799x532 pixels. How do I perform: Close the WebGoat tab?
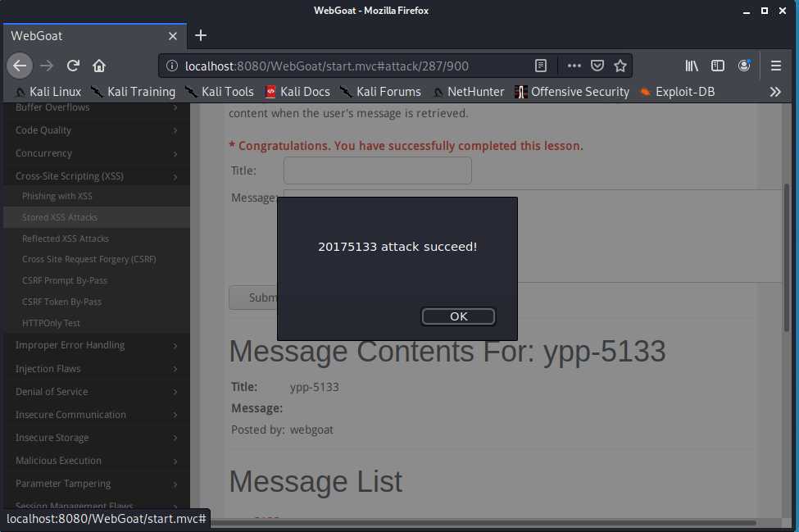coord(173,36)
